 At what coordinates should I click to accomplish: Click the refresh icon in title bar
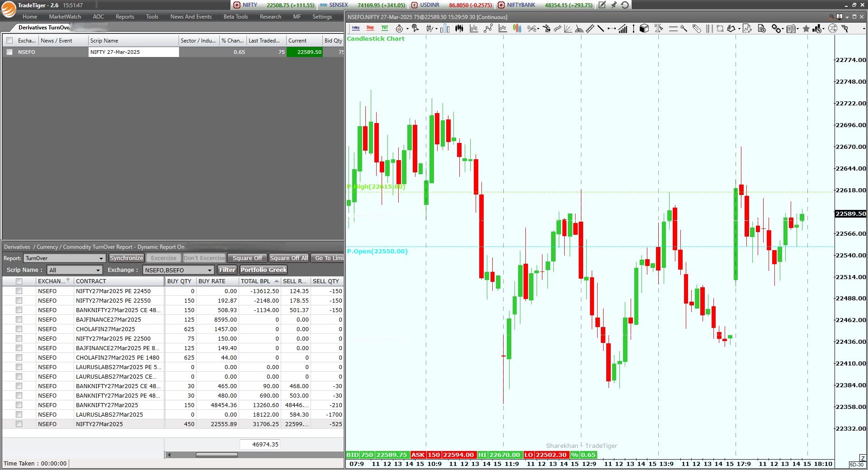tap(625, 5)
